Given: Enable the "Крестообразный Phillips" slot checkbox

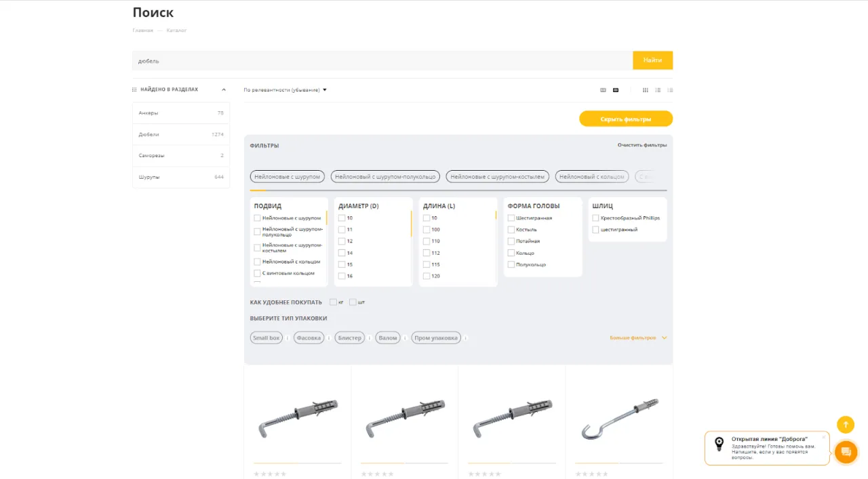Looking at the screenshot, I should tap(595, 218).
